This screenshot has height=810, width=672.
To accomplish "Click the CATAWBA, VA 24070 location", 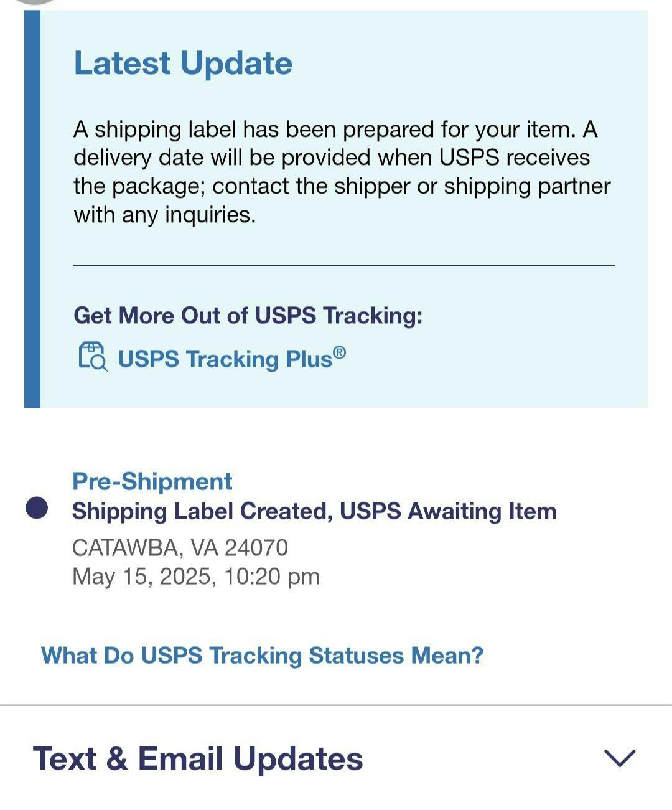I will (180, 548).
